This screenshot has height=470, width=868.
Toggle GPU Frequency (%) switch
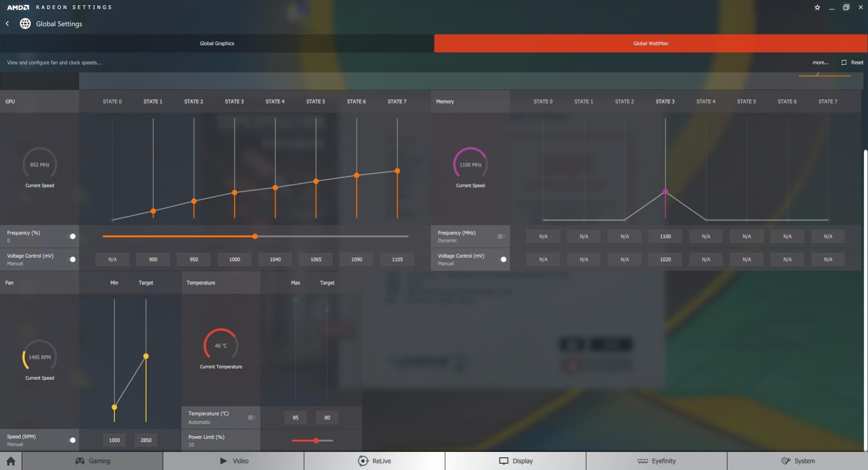pyautogui.click(x=71, y=236)
